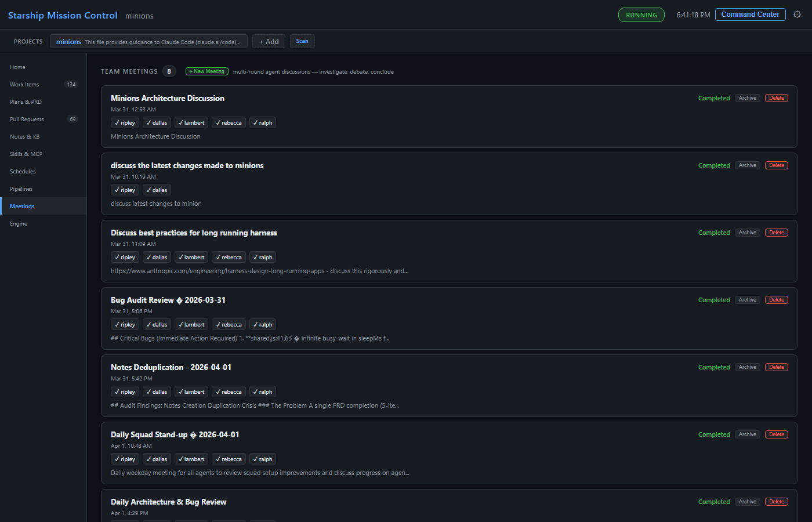Click the team meetings count badge 8
Screen dimensions: 812x522
(x=169, y=71)
